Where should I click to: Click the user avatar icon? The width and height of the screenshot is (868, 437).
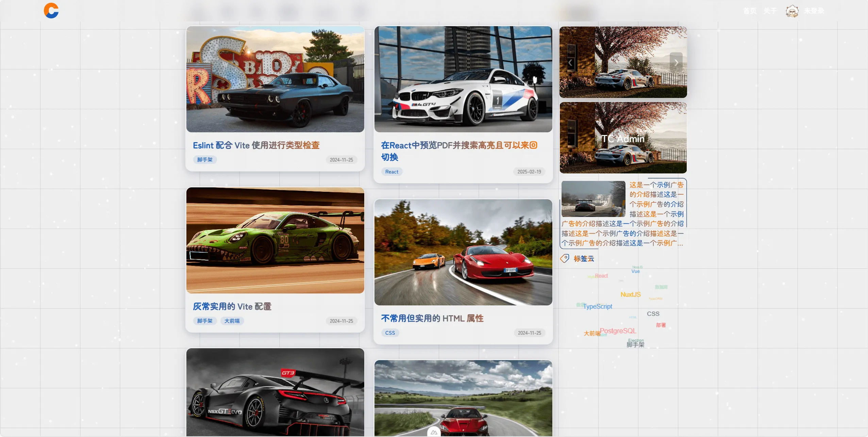coord(792,11)
